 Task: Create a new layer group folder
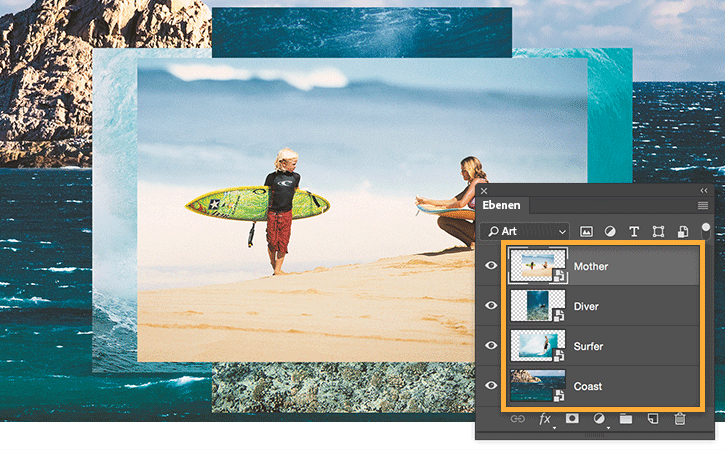coord(626,419)
